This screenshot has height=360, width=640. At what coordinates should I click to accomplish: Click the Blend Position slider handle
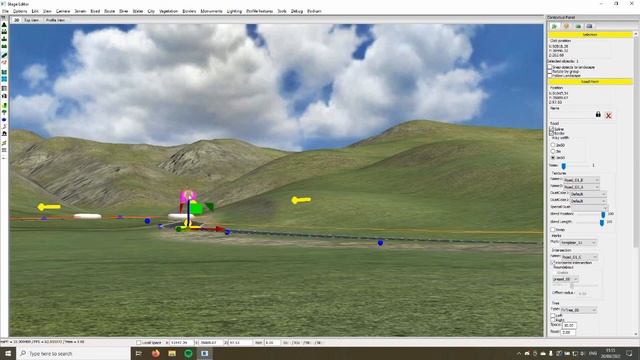pos(603,214)
